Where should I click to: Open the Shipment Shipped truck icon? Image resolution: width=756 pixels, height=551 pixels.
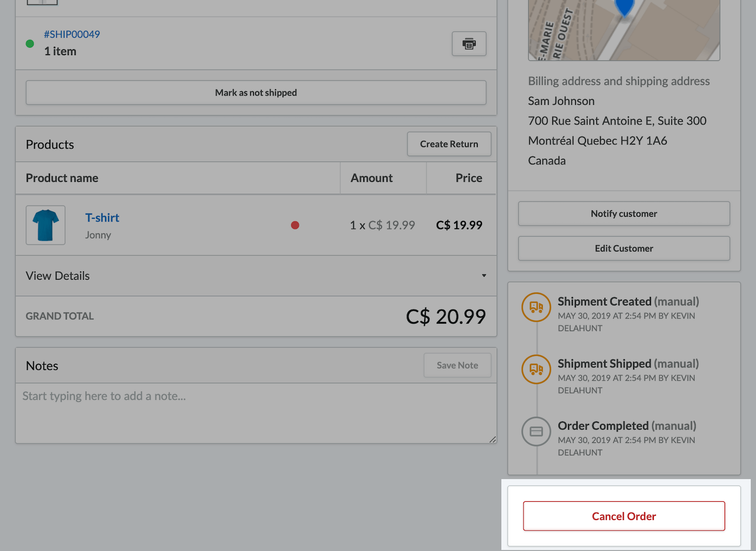[x=536, y=369]
